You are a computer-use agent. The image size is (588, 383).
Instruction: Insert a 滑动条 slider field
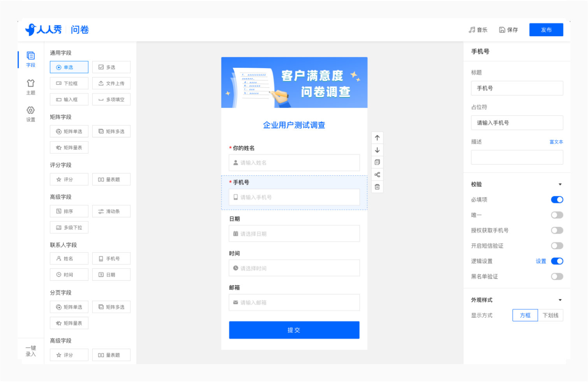tap(111, 211)
